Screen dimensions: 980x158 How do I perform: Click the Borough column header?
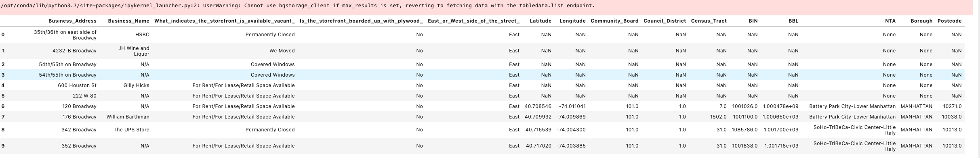click(x=921, y=21)
